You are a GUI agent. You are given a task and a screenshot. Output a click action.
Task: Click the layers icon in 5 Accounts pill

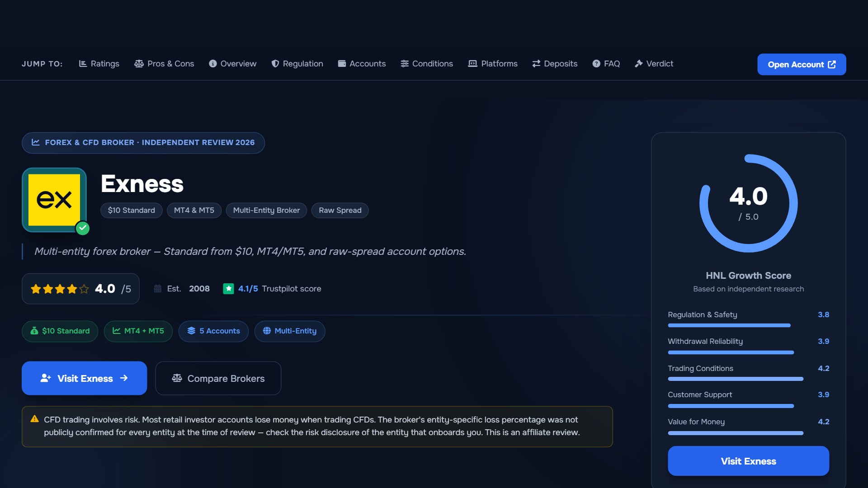click(191, 331)
